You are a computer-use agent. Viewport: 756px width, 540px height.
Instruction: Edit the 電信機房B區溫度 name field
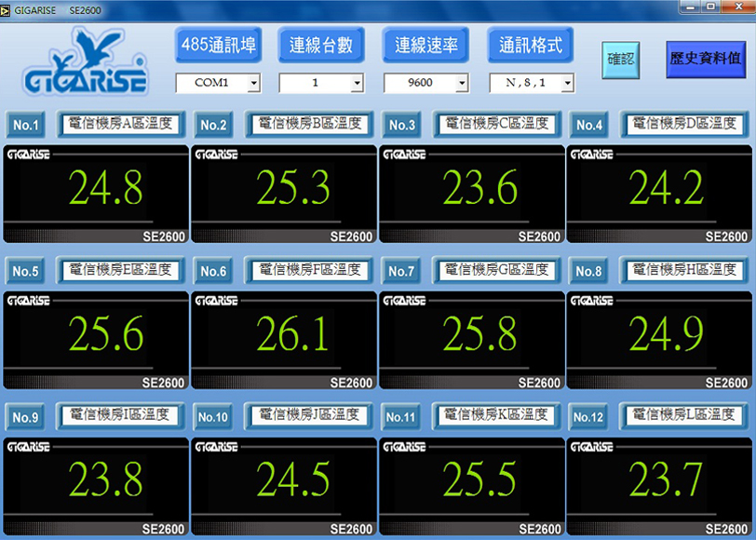tap(310, 124)
